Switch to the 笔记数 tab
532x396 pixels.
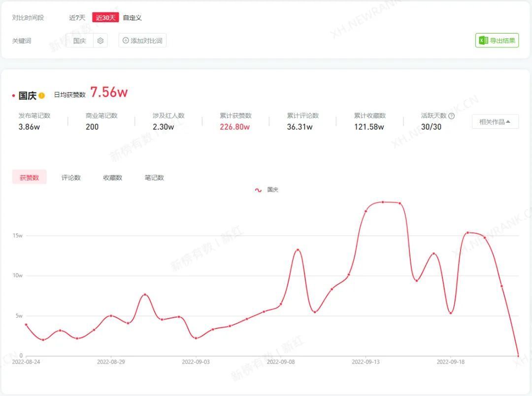[x=154, y=178]
